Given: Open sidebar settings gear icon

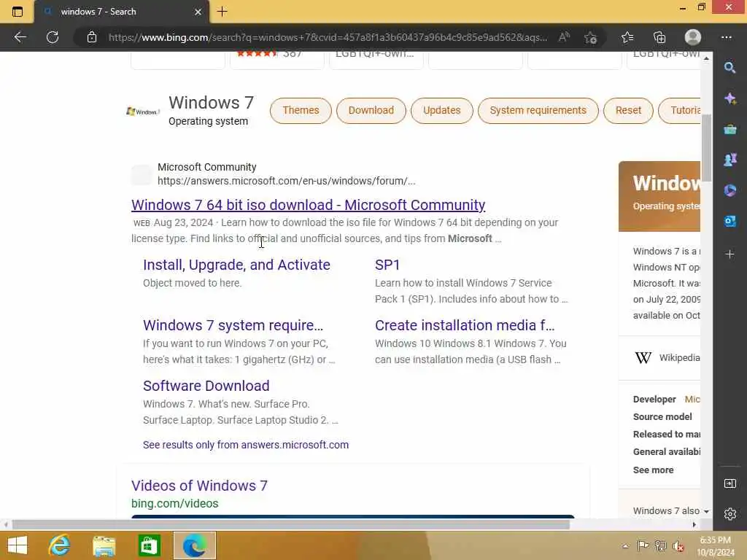Looking at the screenshot, I should click(729, 514).
